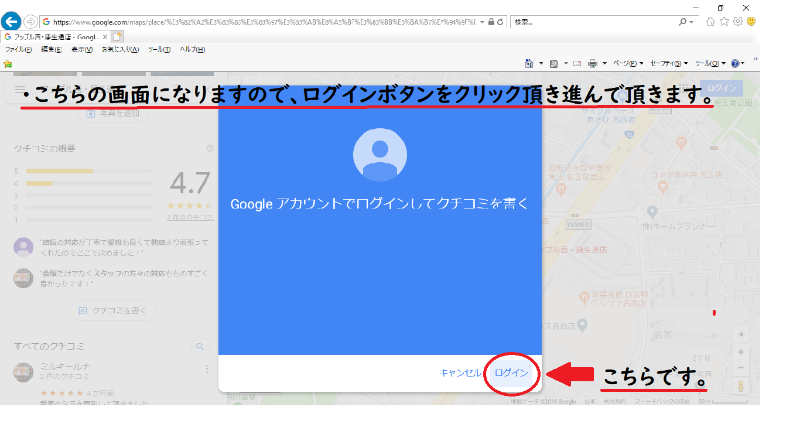Click the Favorites star icon at top right
This screenshot has width=800, height=426.
click(x=723, y=21)
